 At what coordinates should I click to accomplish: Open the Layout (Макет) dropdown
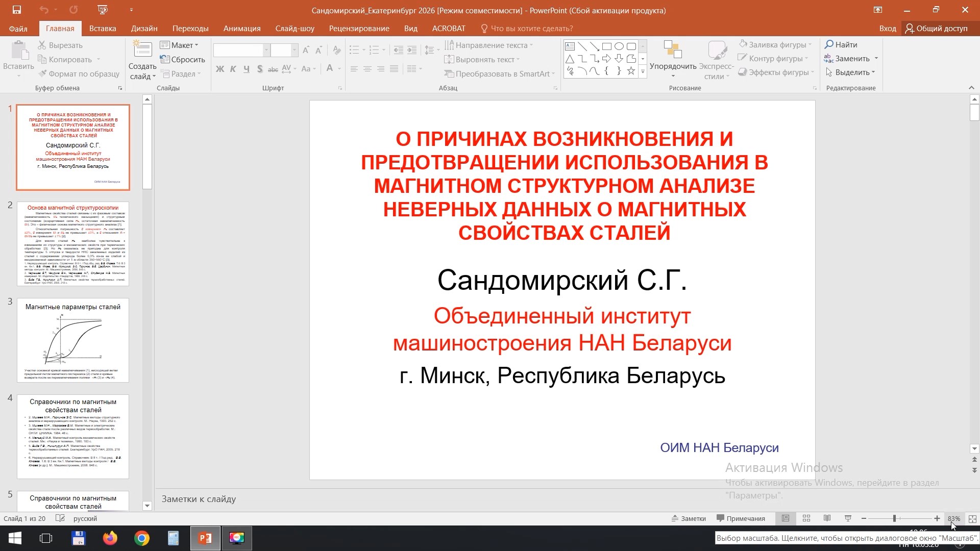[x=180, y=45]
